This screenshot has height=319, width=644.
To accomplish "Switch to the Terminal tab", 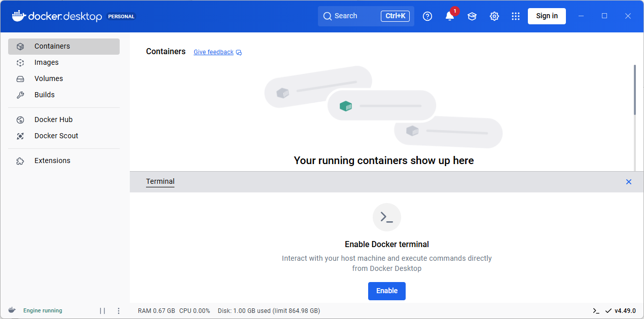I will (160, 181).
